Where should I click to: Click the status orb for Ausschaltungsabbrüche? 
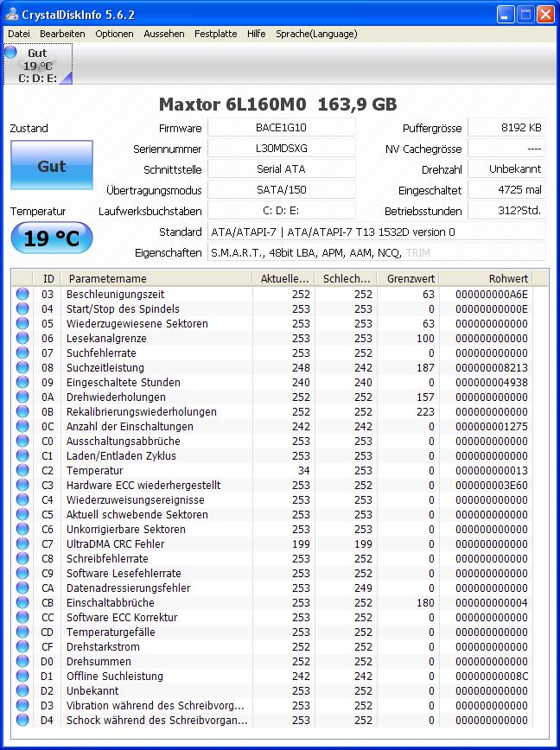[x=22, y=441]
